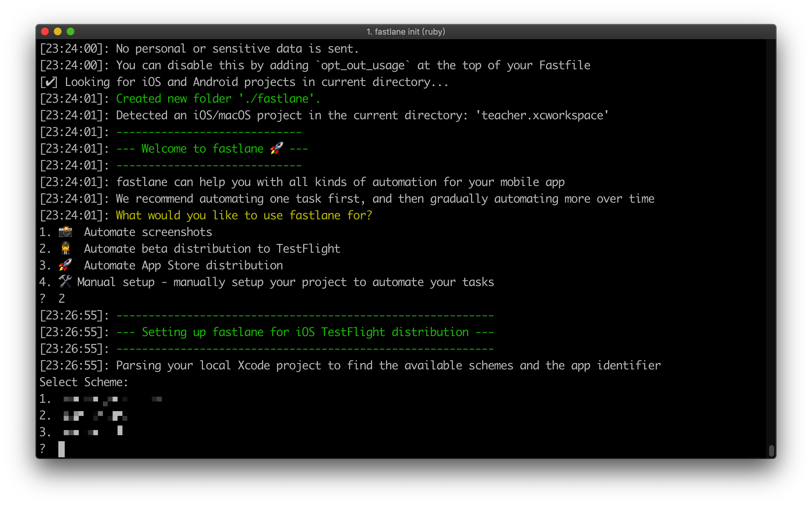Click 'Automate App Store distribution' text
Image resolution: width=812 pixels, height=506 pixels.
tap(183, 266)
